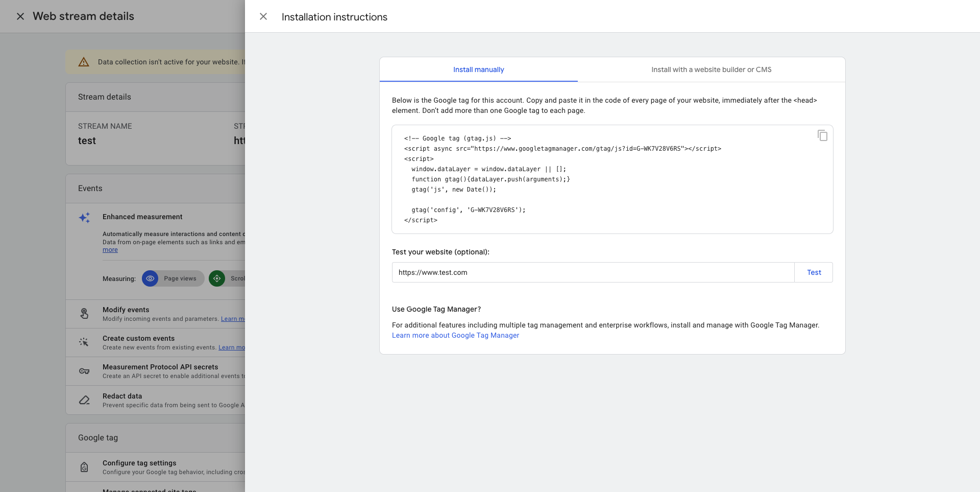The height and width of the screenshot is (492, 980).
Task: Click Learn more link in Modify events
Action: pyautogui.click(x=233, y=319)
